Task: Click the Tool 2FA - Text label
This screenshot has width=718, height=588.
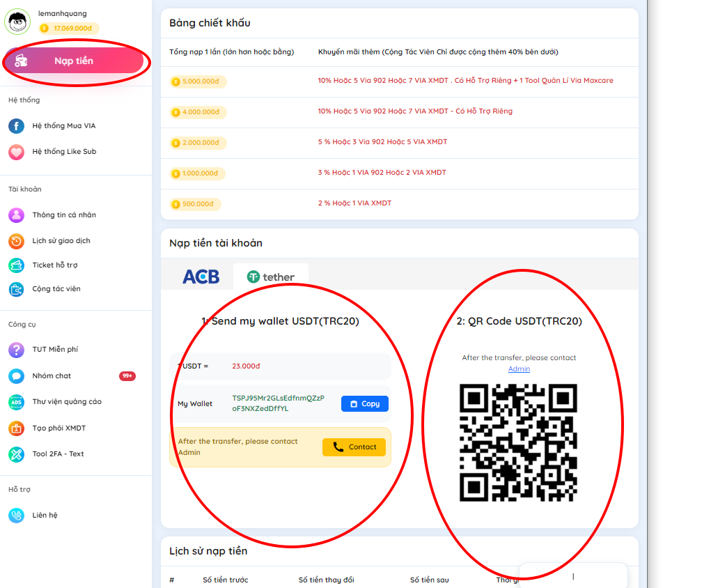Action: 58,454
